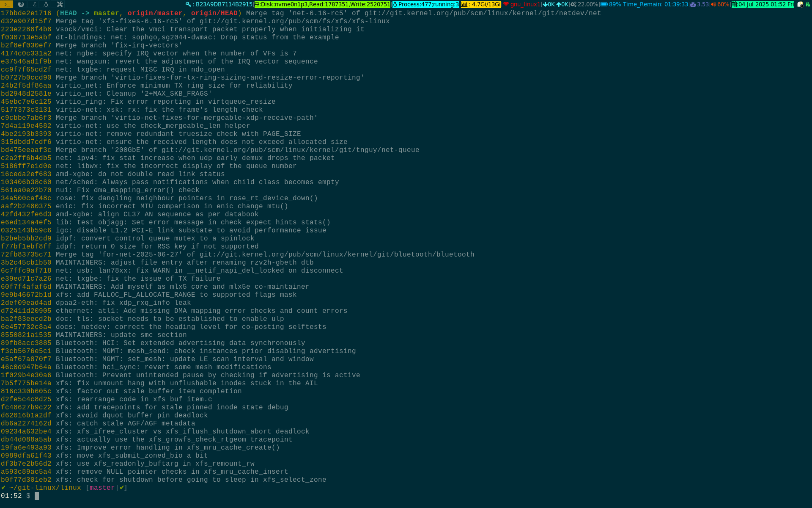Click 'net: wangxun: revert the adjustment' line
Screen dimensions: 812x508
(187, 61)
